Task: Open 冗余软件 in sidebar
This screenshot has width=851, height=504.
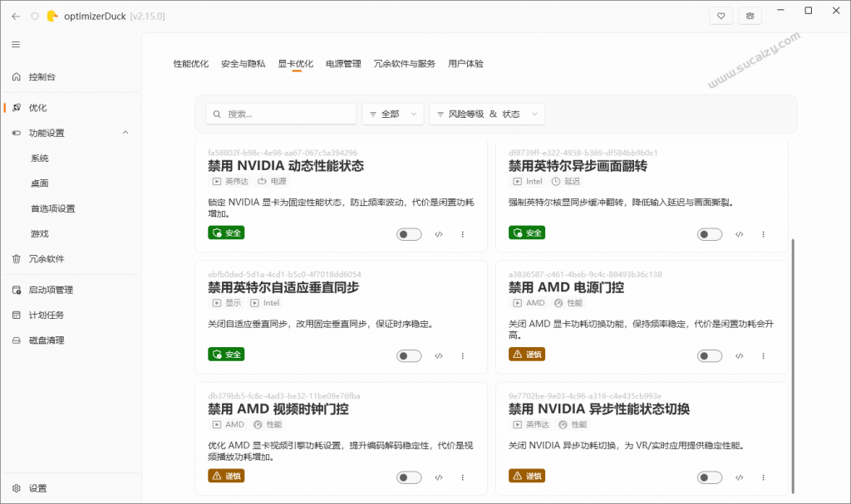Action: (70, 259)
